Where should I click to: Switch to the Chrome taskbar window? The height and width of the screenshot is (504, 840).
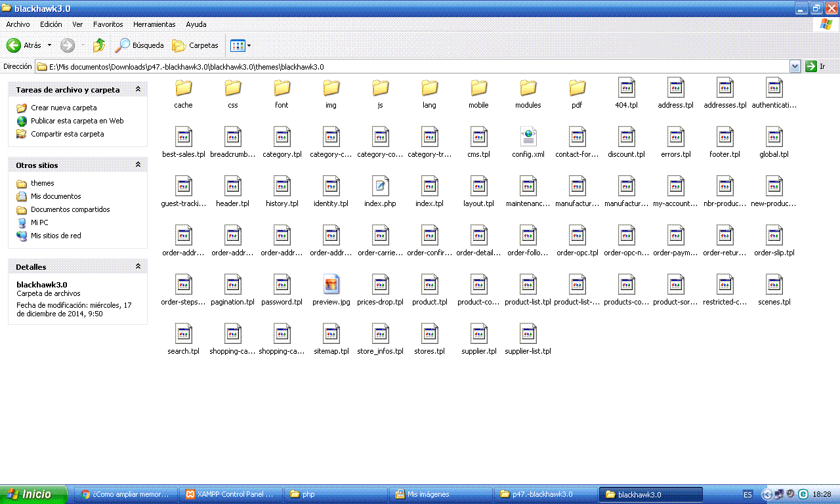(x=125, y=494)
